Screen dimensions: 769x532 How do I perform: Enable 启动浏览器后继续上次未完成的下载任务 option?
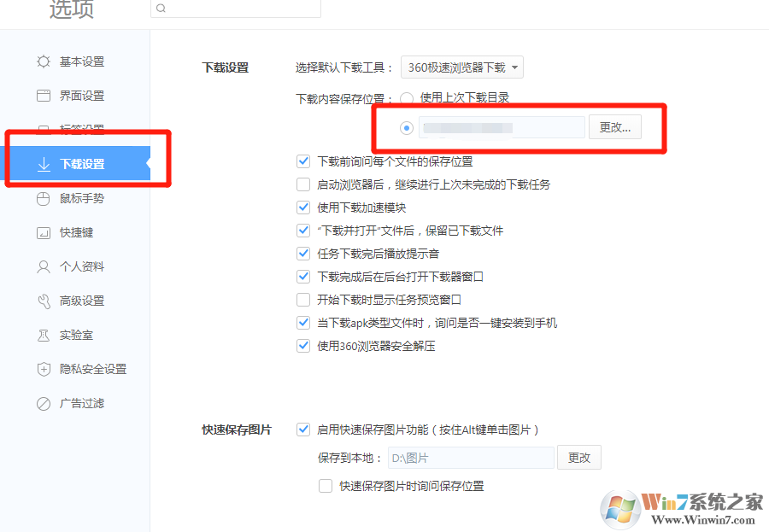point(303,184)
